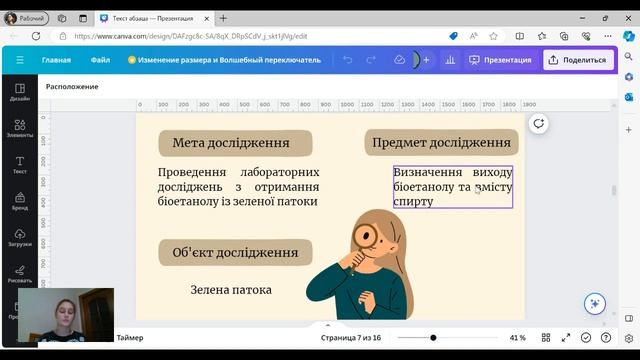This screenshot has width=640, height=360.
Task: Open the Таймер button in footer
Action: pyautogui.click(x=130, y=338)
